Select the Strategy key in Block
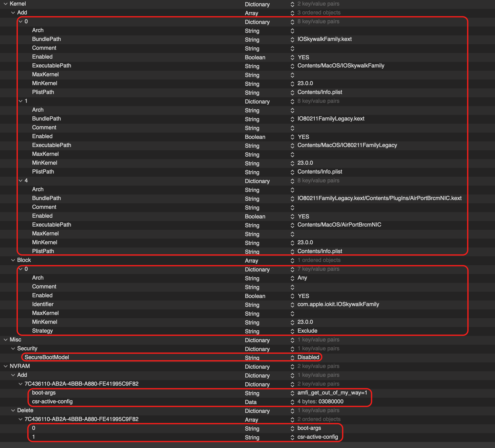Image resolution: width=495 pixels, height=448 pixels. [42, 331]
